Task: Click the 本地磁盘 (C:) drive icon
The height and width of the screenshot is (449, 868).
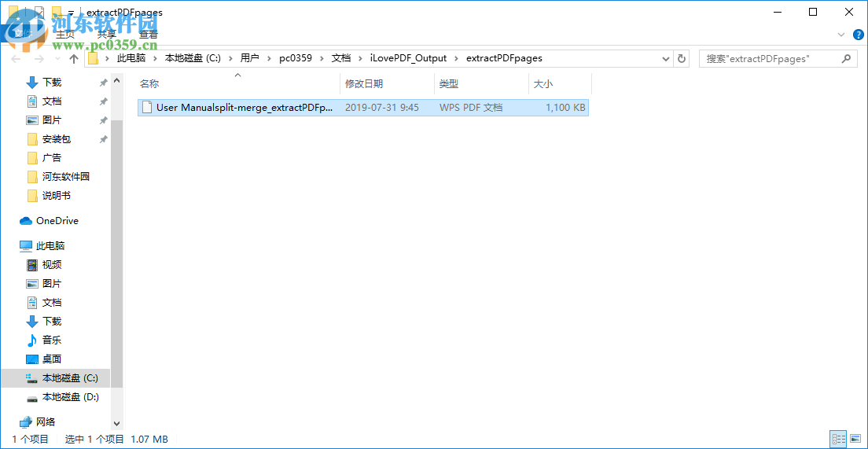Action: click(32, 378)
